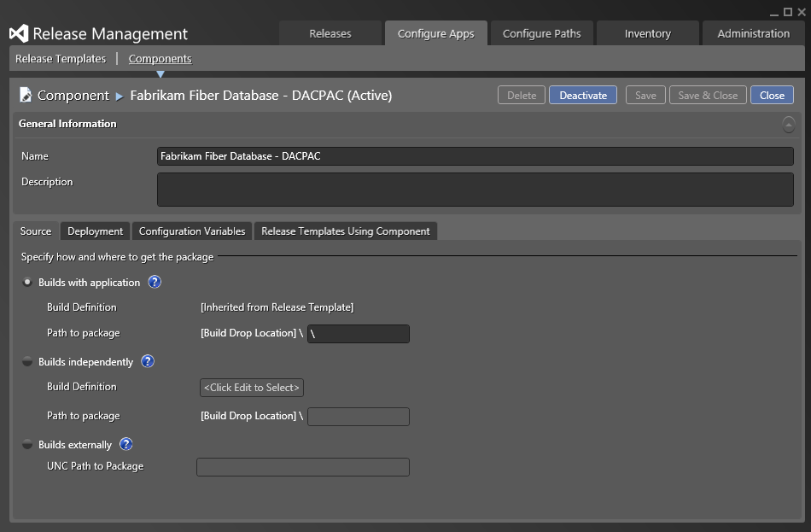Open help for Builds with application

(x=155, y=282)
